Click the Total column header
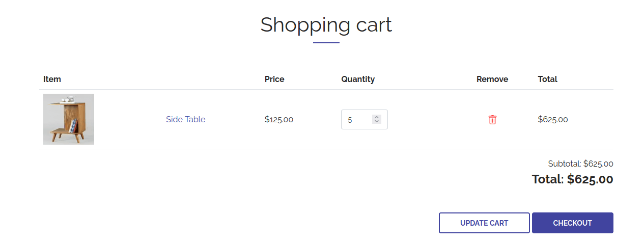This screenshot has height=243, width=644. point(548,79)
